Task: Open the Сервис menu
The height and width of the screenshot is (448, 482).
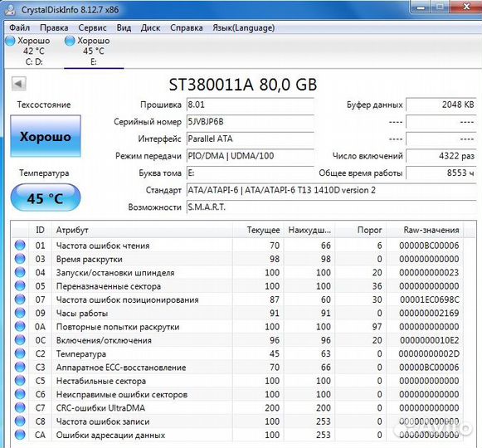Action: [x=92, y=27]
